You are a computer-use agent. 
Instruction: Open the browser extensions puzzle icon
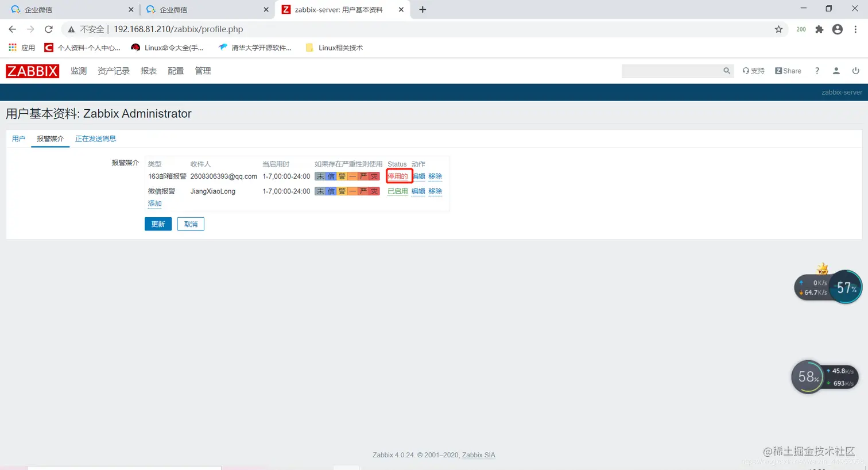coord(819,29)
